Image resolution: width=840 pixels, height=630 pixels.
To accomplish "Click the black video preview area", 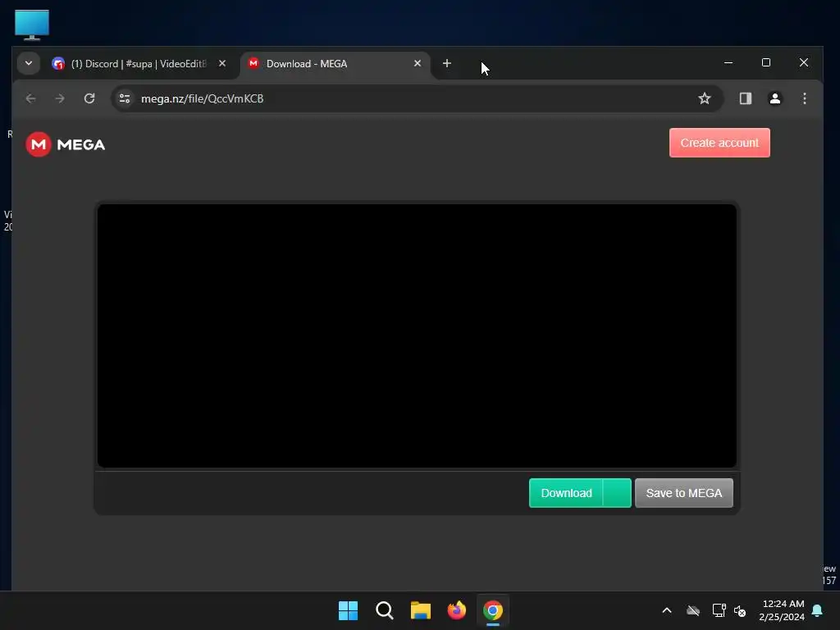I will click(417, 336).
